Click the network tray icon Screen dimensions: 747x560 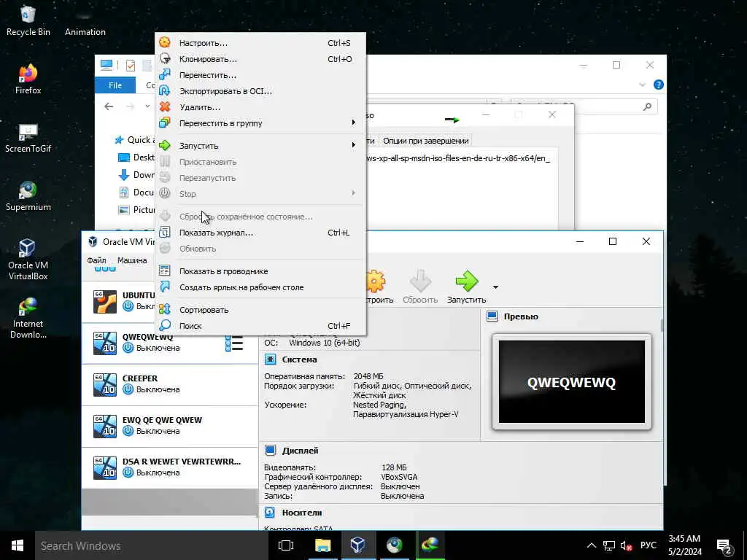pos(609,545)
